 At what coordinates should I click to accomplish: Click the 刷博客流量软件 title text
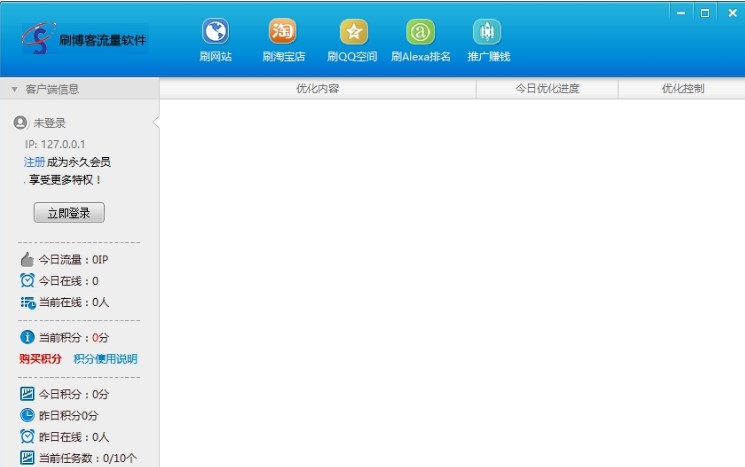click(103, 40)
